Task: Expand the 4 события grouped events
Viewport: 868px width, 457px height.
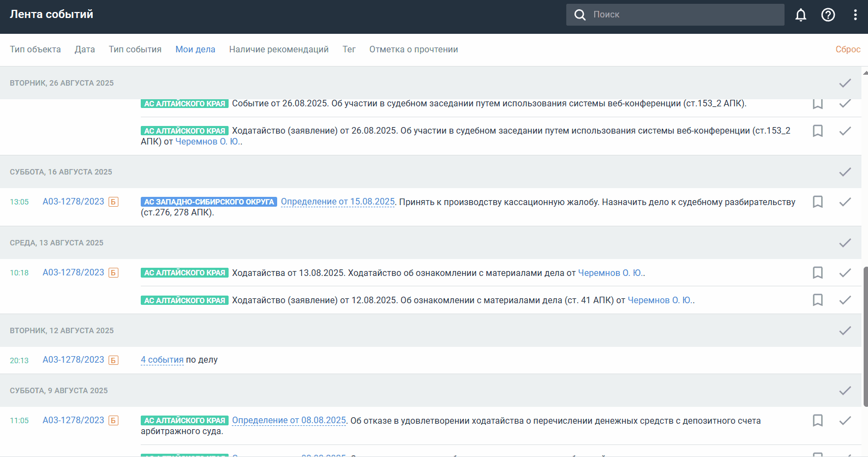Action: click(x=162, y=360)
